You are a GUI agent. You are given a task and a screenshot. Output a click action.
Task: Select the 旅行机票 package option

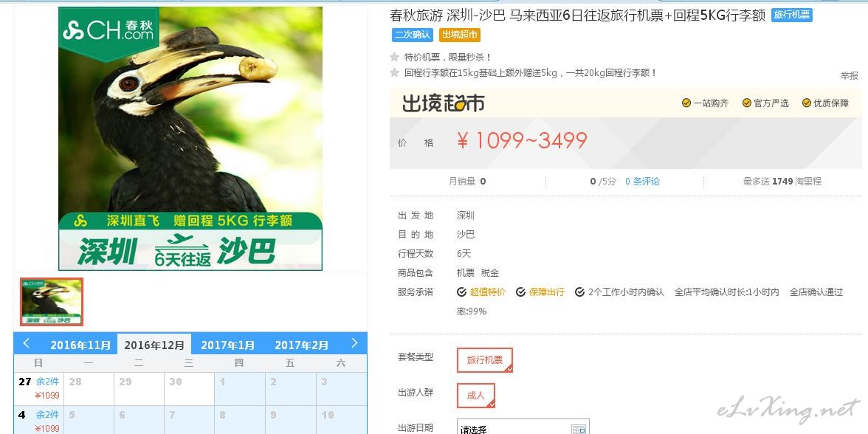point(485,360)
